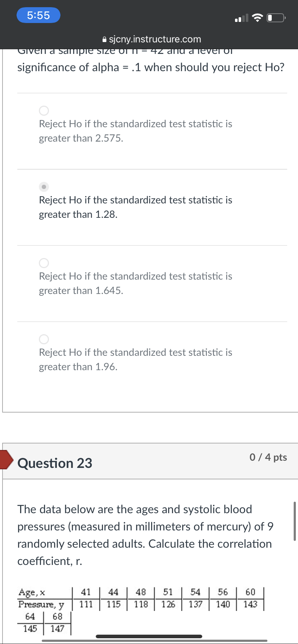This screenshot has height=644, width=298.
Task: Tap the cellular signal bars icon
Action: [241, 18]
